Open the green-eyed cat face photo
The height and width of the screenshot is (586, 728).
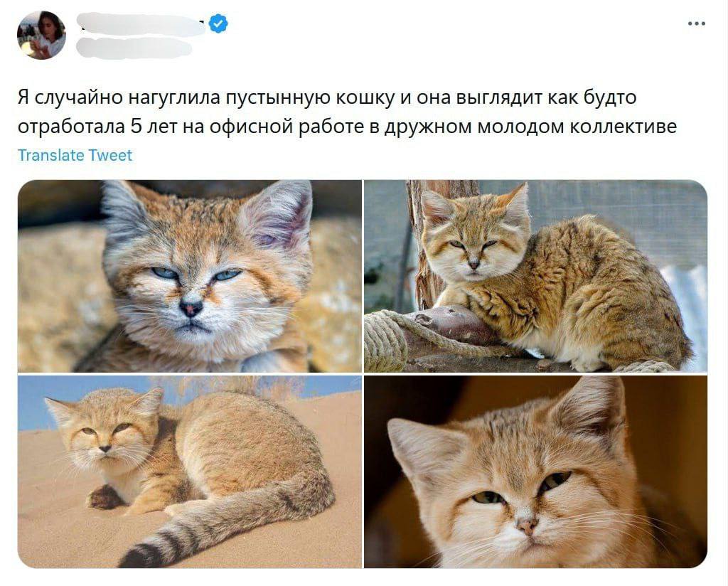click(535, 472)
